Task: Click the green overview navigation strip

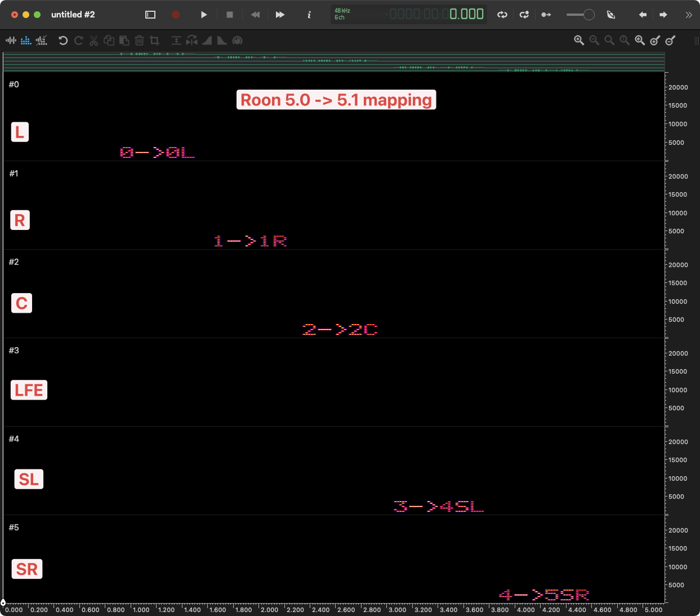Action: [x=334, y=62]
